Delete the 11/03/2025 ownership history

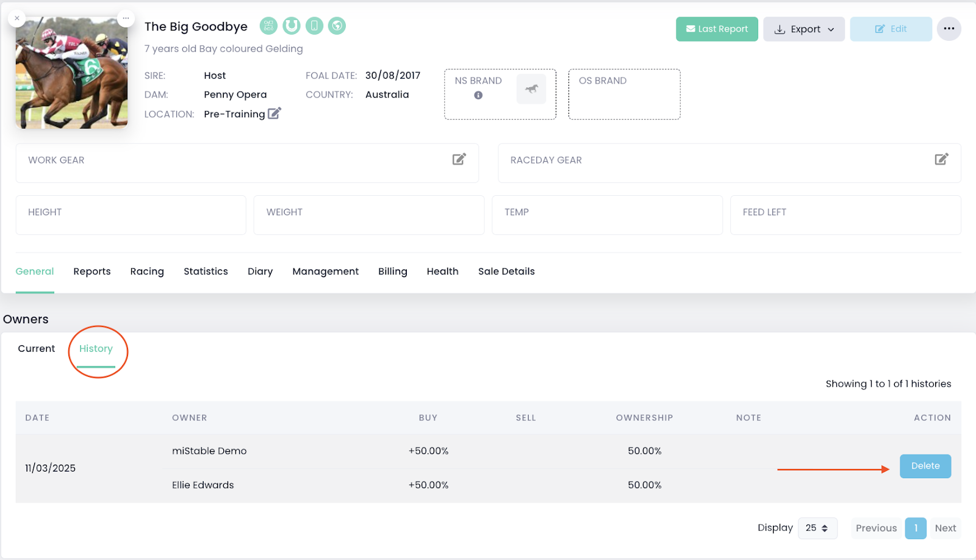coord(925,466)
